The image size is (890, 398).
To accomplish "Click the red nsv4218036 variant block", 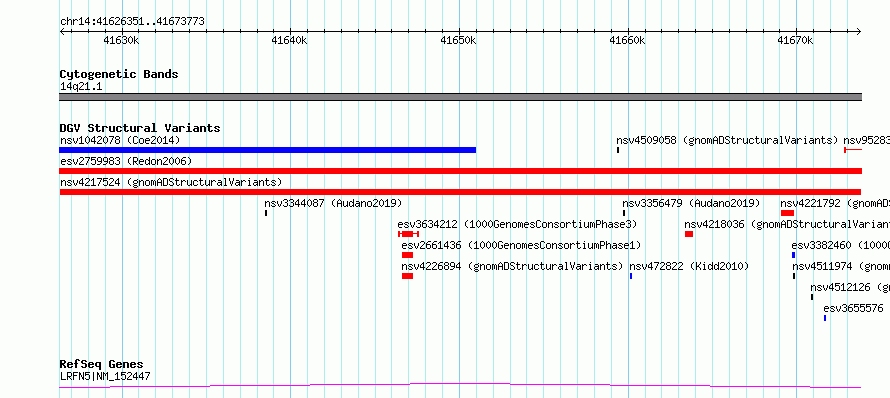I will tap(689, 234).
